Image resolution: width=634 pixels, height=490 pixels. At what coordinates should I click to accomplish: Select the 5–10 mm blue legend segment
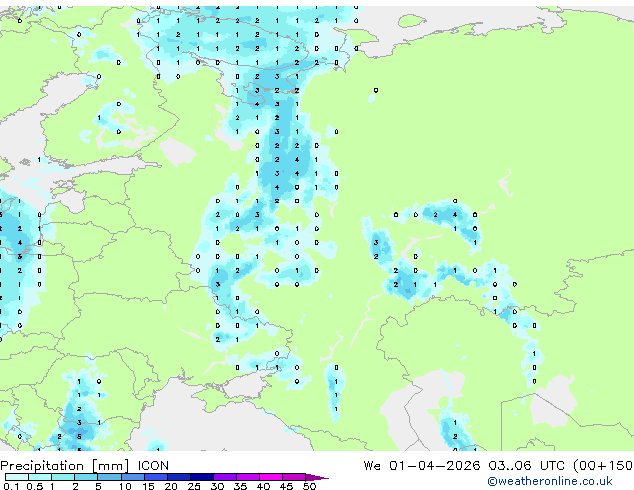tap(109, 477)
